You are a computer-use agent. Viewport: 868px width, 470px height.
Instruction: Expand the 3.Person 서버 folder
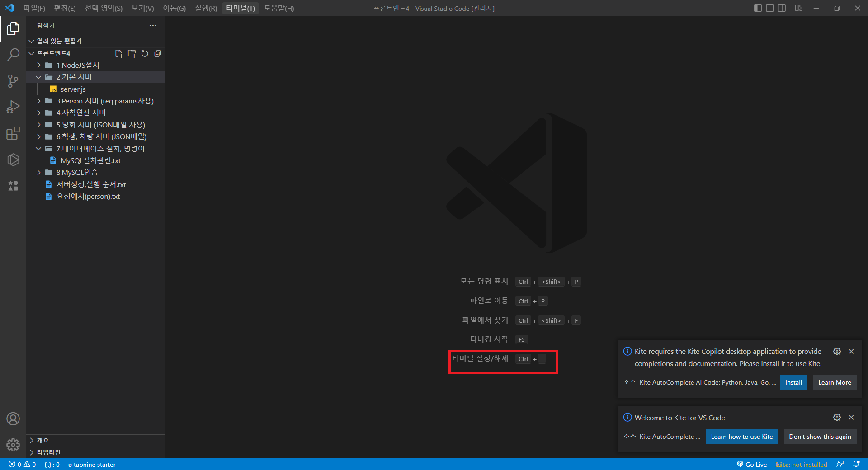click(x=96, y=101)
